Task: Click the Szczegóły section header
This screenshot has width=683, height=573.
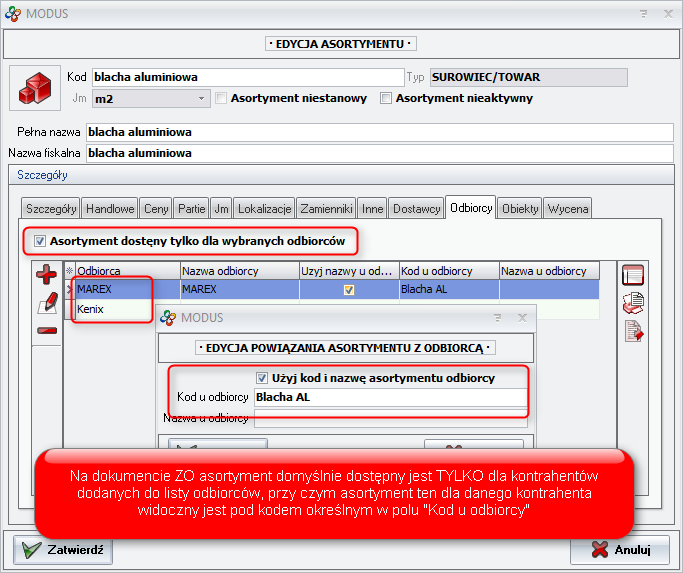Action: tap(341, 175)
